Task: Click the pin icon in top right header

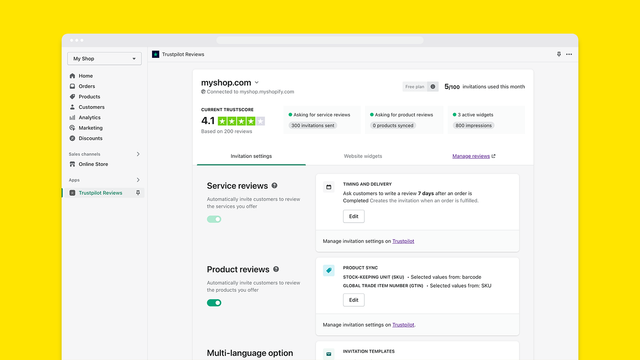Action: pyautogui.click(x=559, y=54)
